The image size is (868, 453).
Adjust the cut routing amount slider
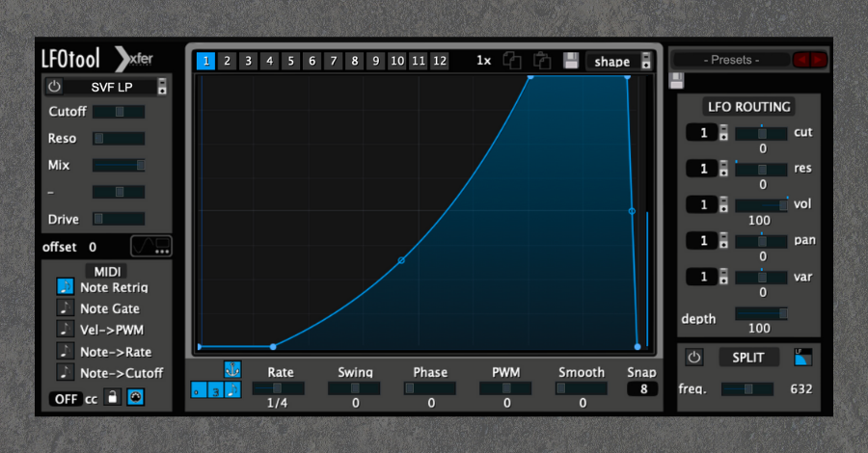coord(761,133)
